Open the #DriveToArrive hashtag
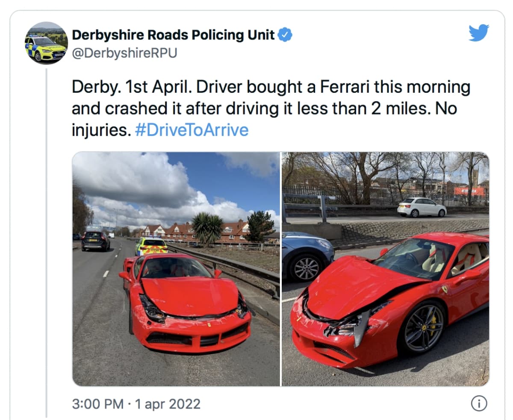Image resolution: width=513 pixels, height=420 pixels. [192, 130]
